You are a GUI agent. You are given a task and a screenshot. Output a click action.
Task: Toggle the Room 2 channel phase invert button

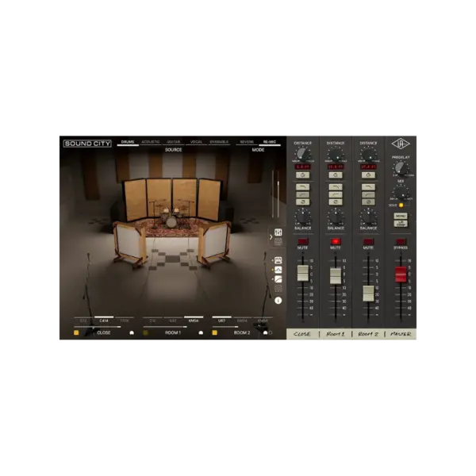(368, 202)
